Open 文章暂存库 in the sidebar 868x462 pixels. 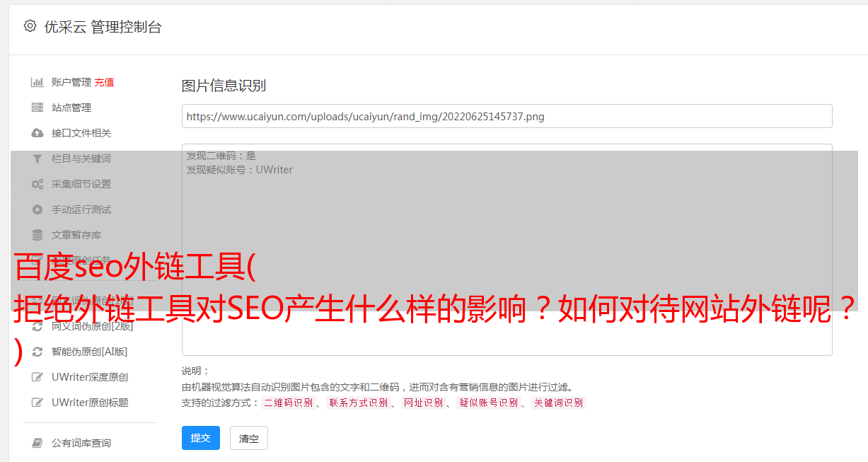76,235
